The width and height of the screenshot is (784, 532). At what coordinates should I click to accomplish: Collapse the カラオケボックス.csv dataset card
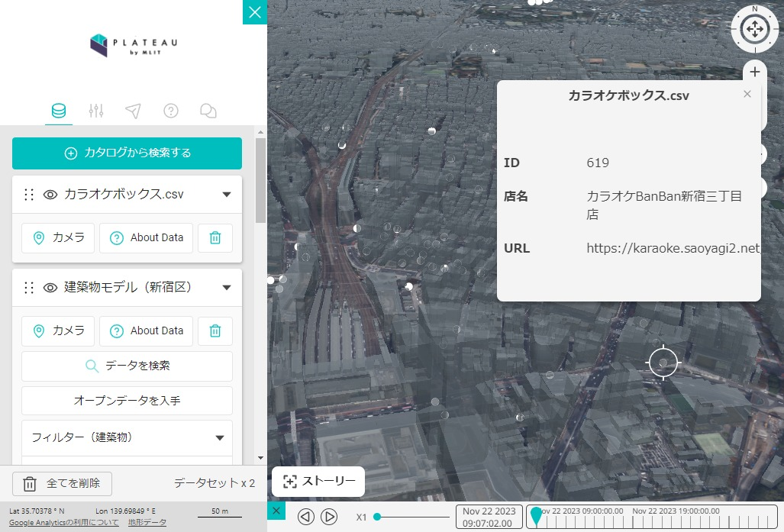(227, 195)
